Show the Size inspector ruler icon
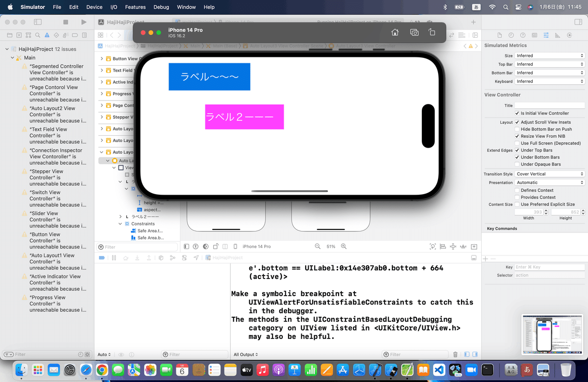Screen dimensions: 588x382 [558, 35]
